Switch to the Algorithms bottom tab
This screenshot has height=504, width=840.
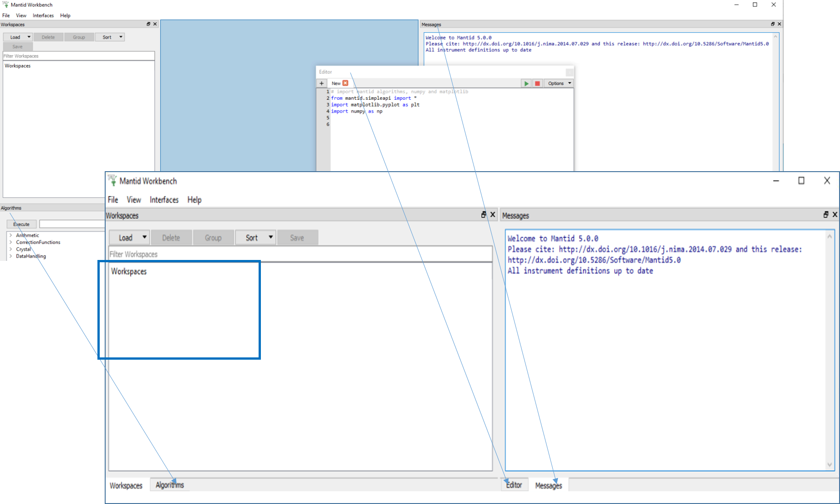click(x=169, y=485)
